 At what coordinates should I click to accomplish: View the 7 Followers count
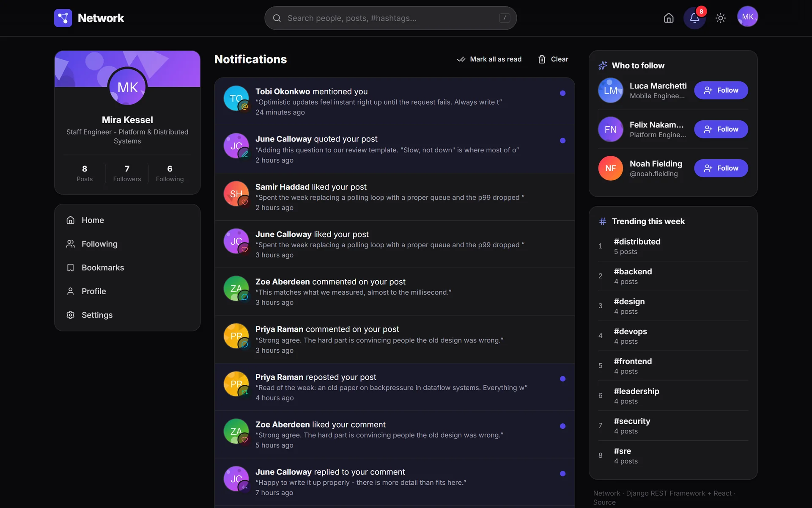tap(127, 173)
